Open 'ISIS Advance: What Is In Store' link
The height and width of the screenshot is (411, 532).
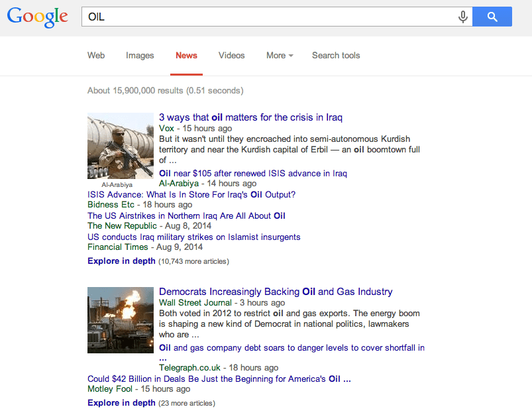coord(191,194)
